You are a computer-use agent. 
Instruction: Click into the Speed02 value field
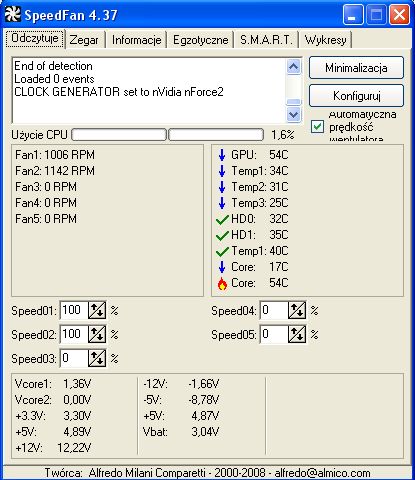click(74, 334)
